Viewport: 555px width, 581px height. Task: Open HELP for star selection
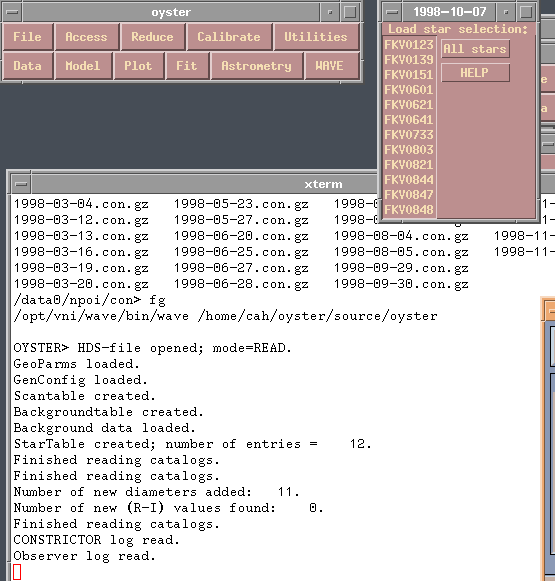(x=475, y=73)
